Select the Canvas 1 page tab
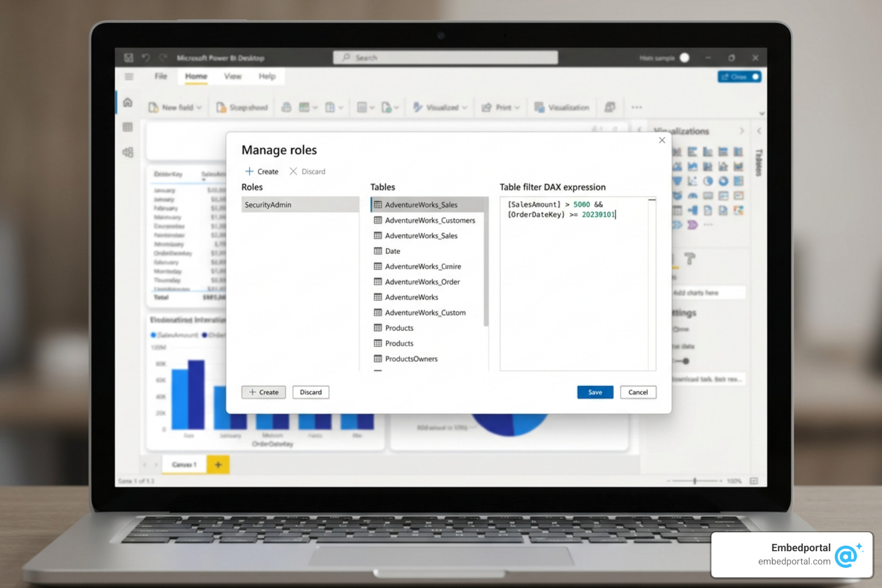This screenshot has height=588, width=882. tap(184, 465)
